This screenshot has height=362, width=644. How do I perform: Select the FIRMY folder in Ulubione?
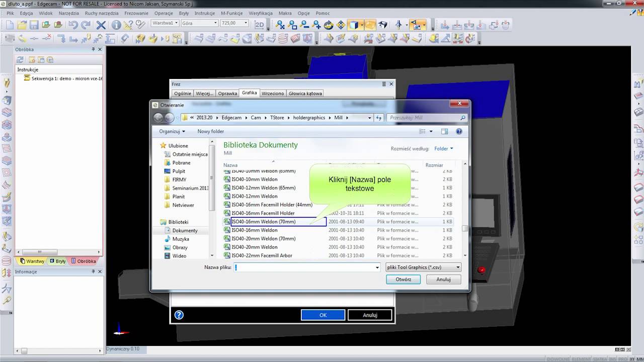tap(179, 180)
